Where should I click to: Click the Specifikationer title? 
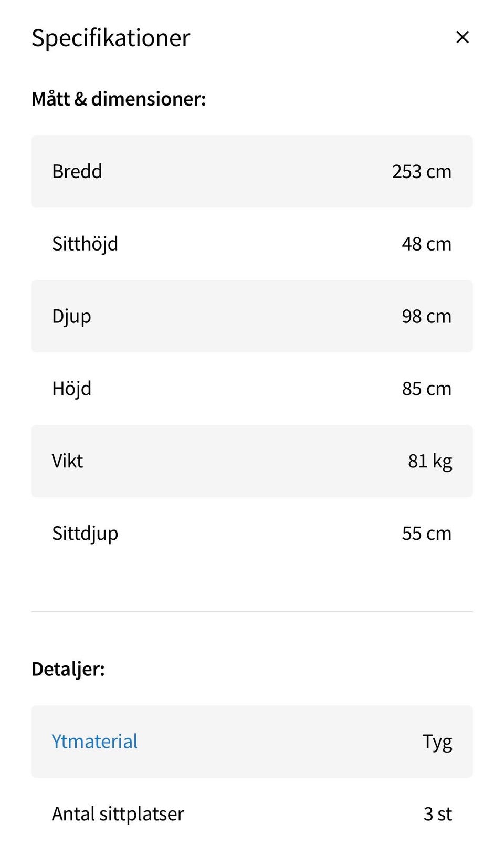[111, 38]
